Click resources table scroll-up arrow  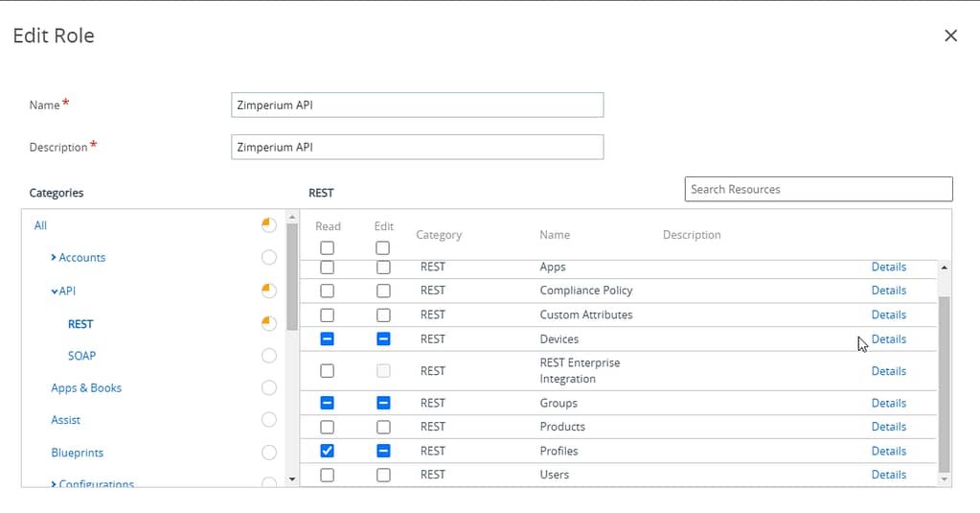pos(944,268)
